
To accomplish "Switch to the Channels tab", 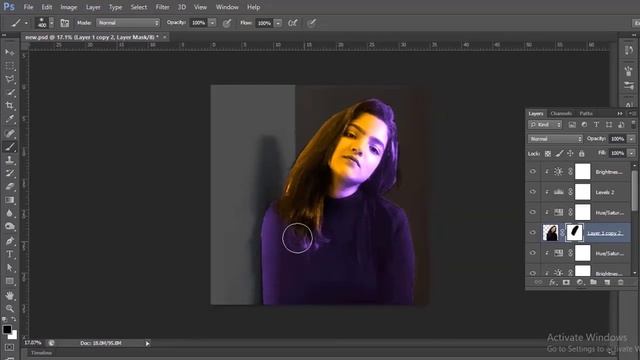I will tap(561, 113).
